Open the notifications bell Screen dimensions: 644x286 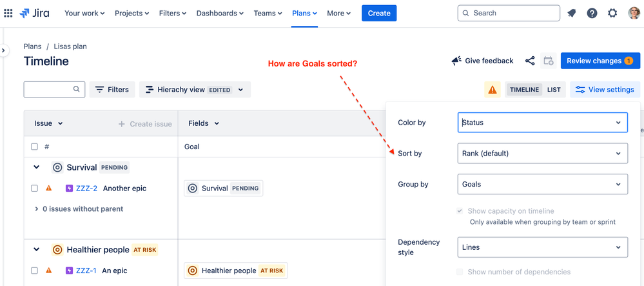click(571, 13)
